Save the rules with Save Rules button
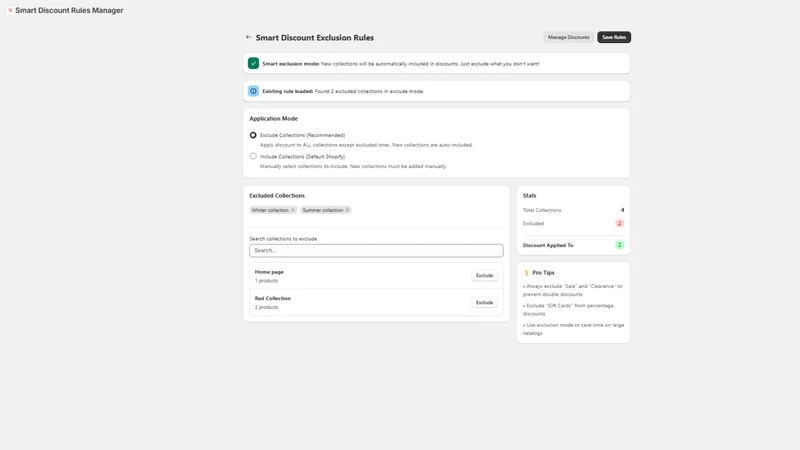This screenshot has height=450, width=800. [614, 37]
